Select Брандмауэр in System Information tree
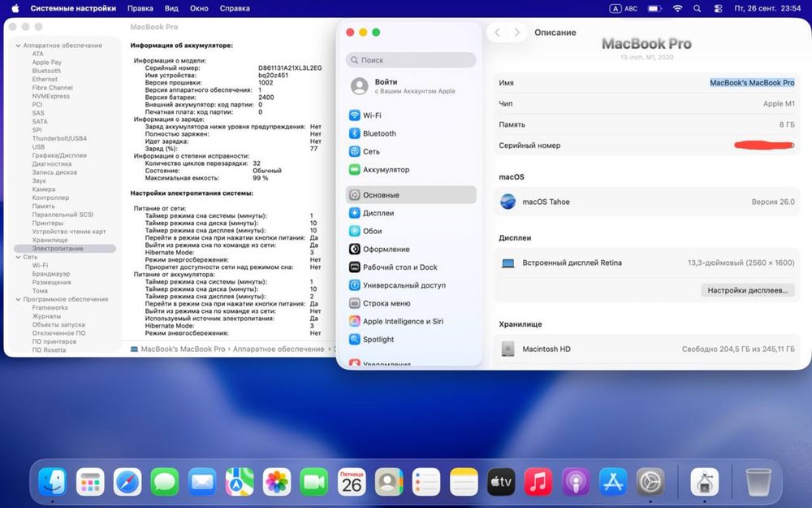Viewport: 812px width, 508px height. pyautogui.click(x=50, y=274)
